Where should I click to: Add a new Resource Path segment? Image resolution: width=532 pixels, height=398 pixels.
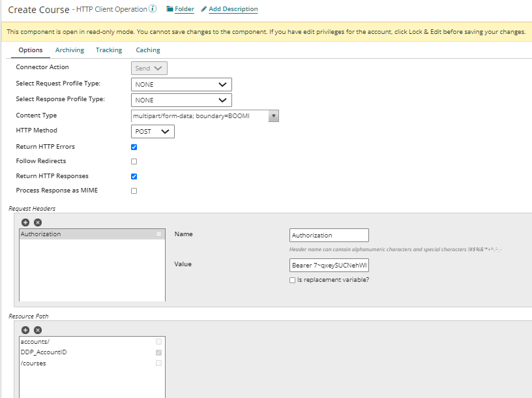(25, 330)
